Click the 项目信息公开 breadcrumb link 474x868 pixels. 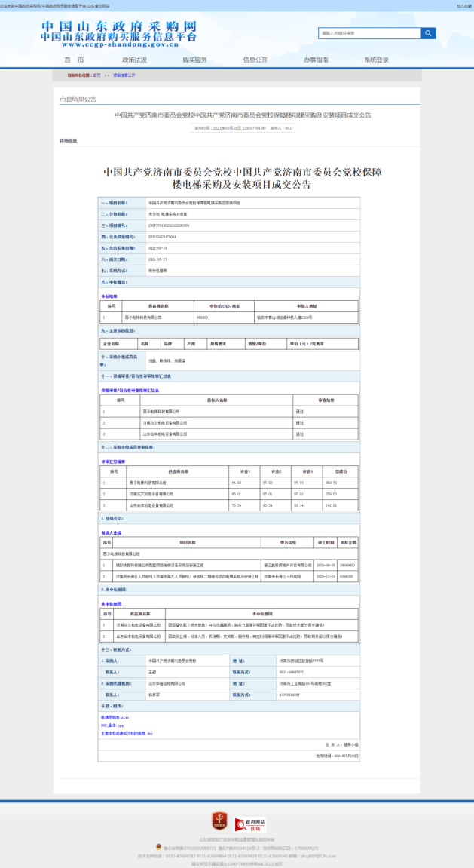[x=124, y=75]
